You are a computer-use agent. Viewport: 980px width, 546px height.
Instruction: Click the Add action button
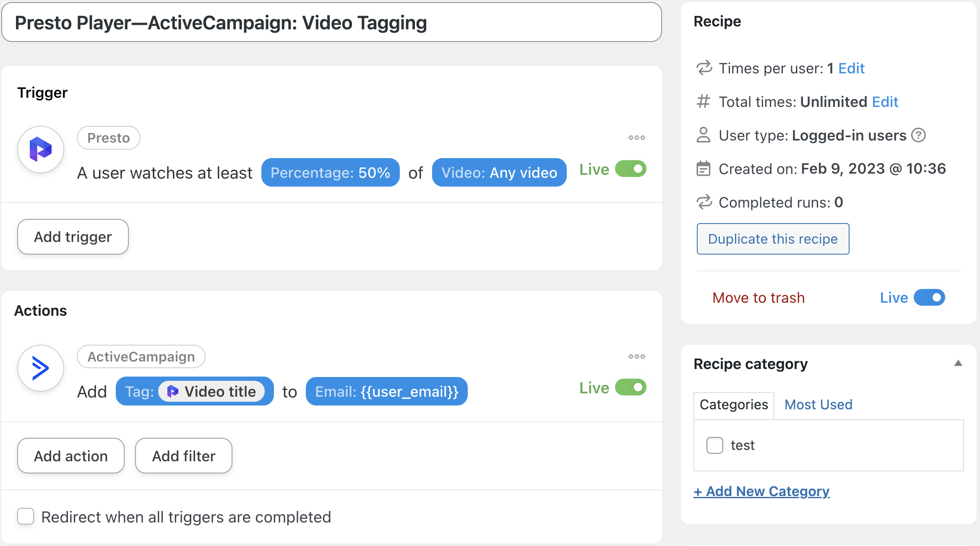pyautogui.click(x=71, y=456)
